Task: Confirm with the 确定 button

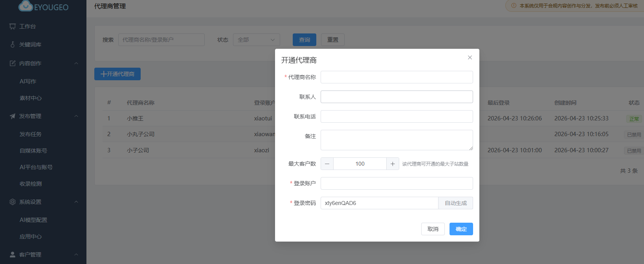Action: [x=461, y=229]
